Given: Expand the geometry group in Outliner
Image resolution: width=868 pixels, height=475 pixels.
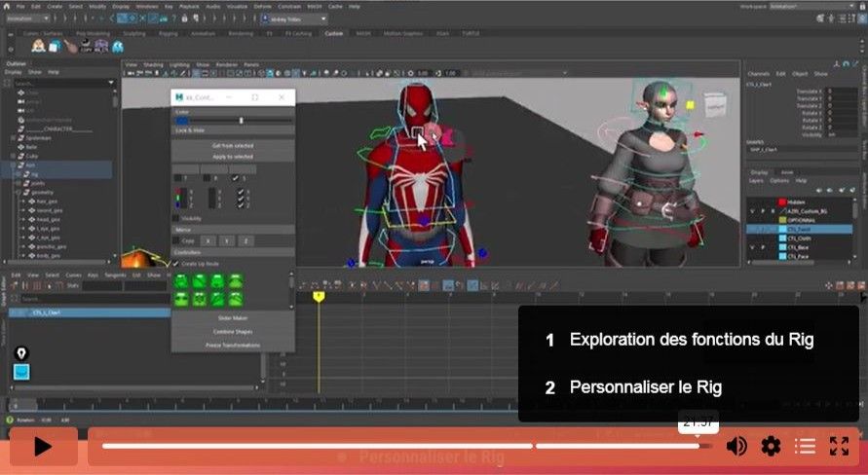Looking at the screenshot, I should coord(18,193).
